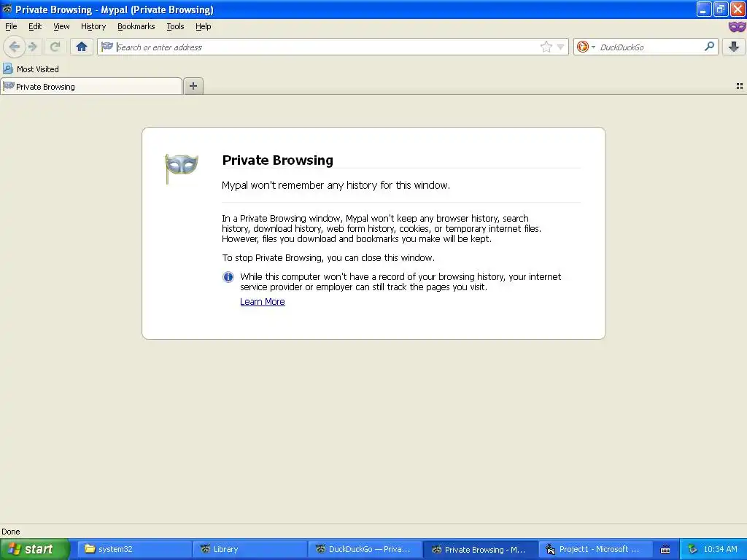
Task: Open the View menu
Action: pos(61,26)
